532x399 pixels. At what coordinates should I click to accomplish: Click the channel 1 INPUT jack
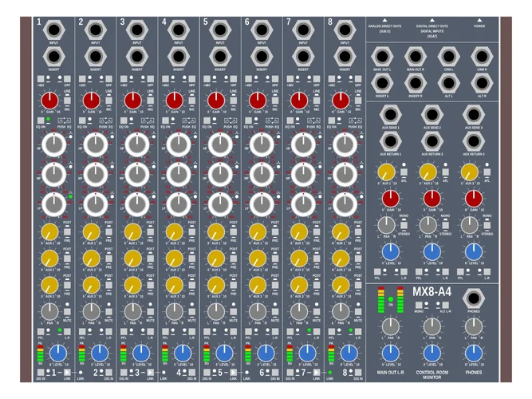53,31
